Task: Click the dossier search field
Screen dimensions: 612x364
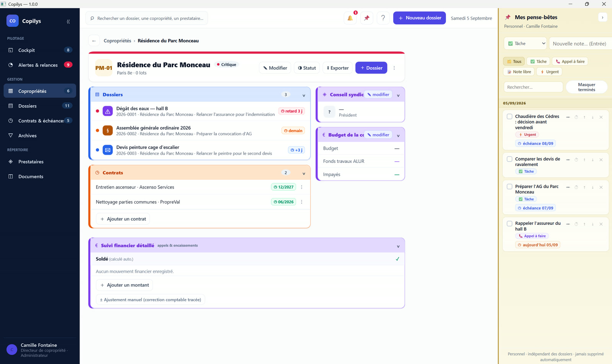Action: pyautogui.click(x=147, y=18)
